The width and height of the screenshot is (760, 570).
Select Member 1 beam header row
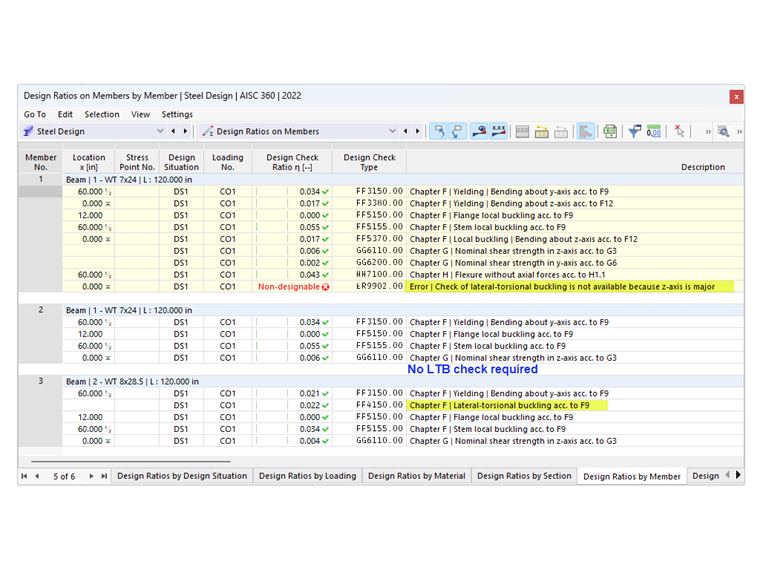[x=403, y=180]
